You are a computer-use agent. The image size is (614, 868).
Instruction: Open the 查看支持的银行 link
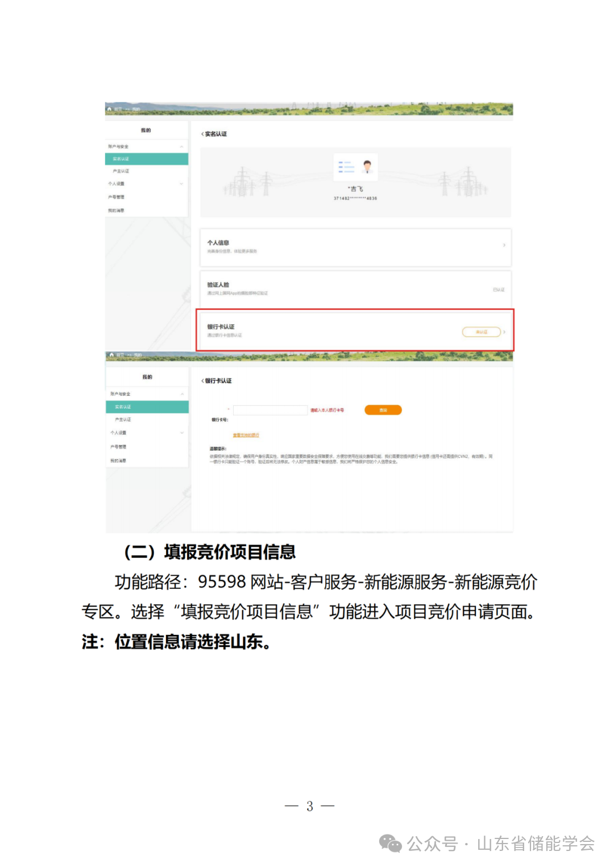coord(246,434)
